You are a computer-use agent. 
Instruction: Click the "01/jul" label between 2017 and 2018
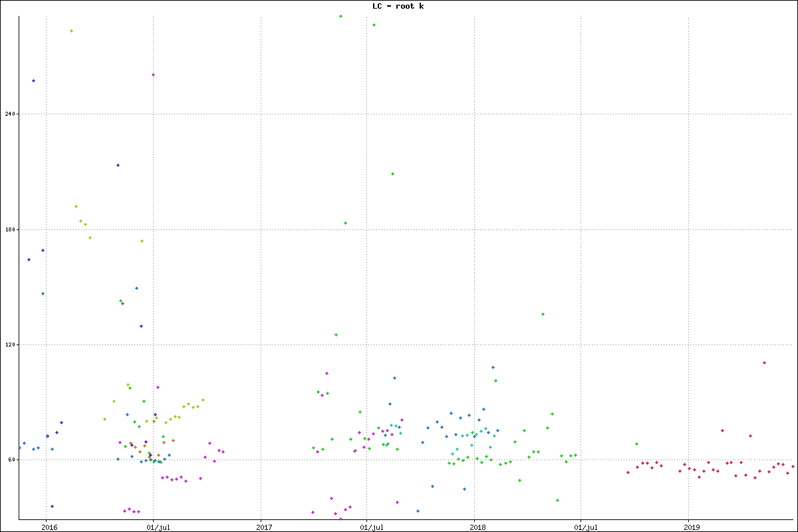coord(371,527)
